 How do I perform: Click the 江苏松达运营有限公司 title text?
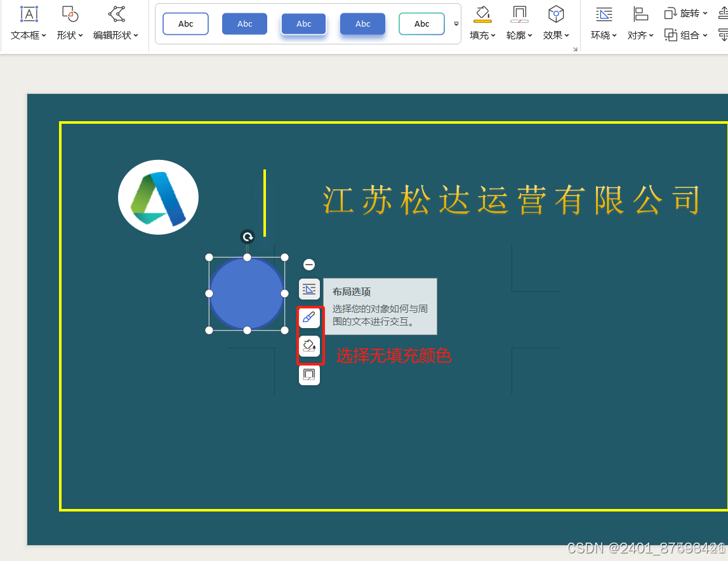tap(511, 200)
